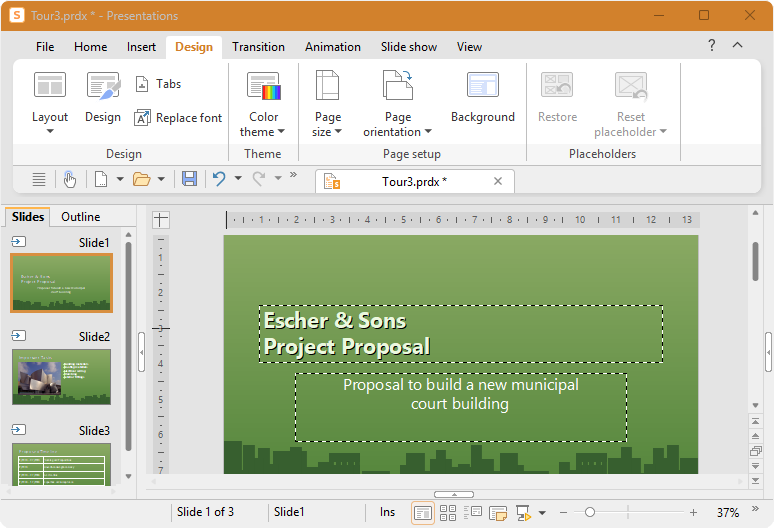Switch to slide sorter grid view
774x528 pixels.
pyautogui.click(x=448, y=513)
